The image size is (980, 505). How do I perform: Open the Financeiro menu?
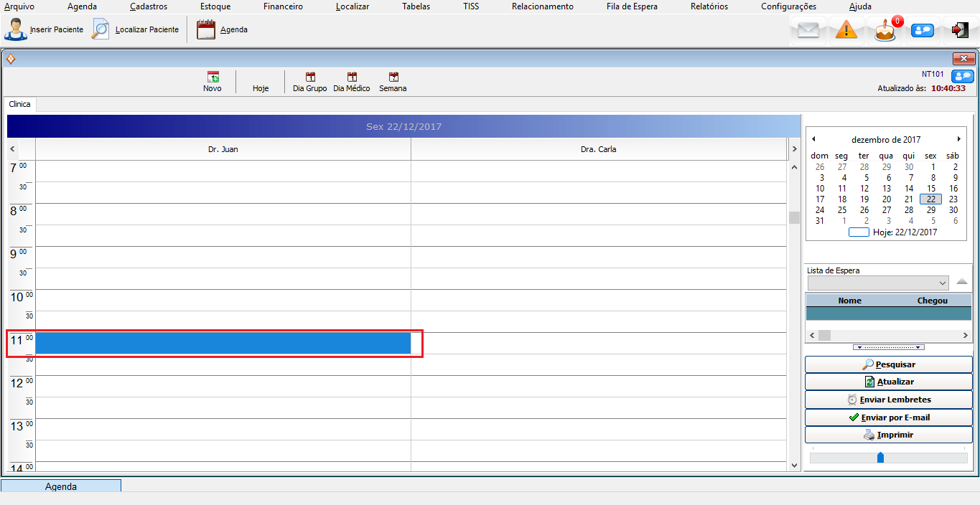pyautogui.click(x=283, y=6)
